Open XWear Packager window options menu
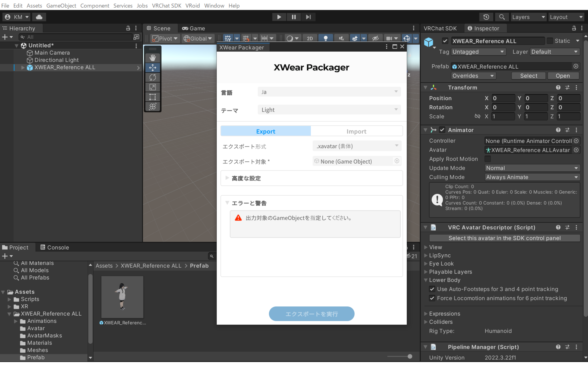The height and width of the screenshot is (370, 588). 386,47
